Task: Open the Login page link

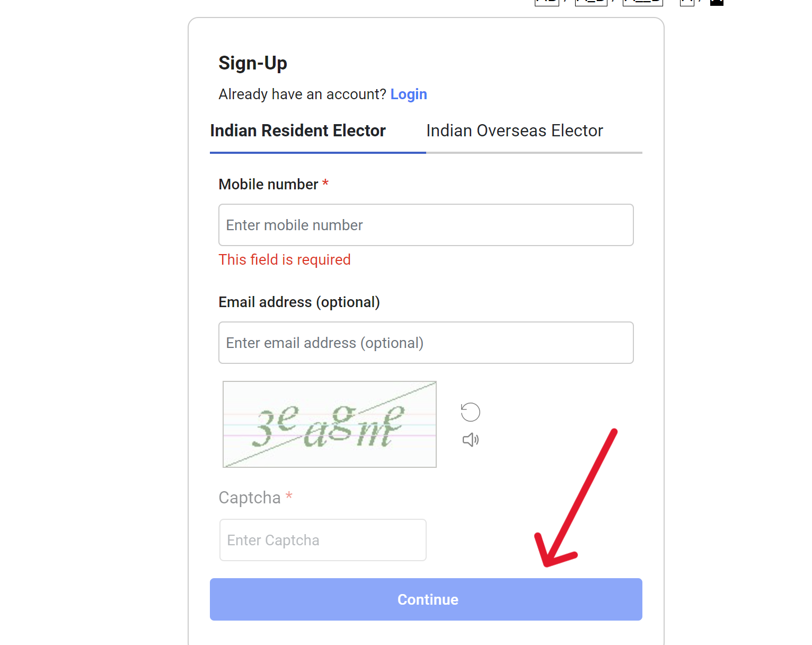Action: coord(409,94)
